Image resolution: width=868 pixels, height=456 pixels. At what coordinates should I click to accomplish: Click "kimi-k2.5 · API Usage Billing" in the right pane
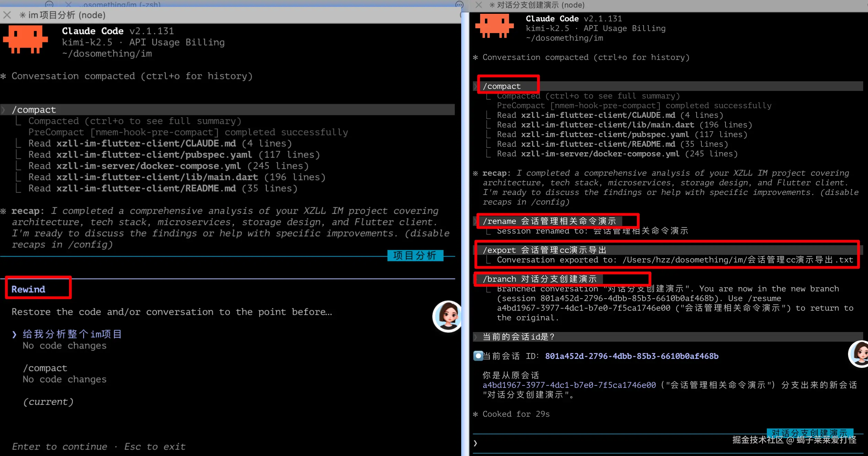[595, 28]
